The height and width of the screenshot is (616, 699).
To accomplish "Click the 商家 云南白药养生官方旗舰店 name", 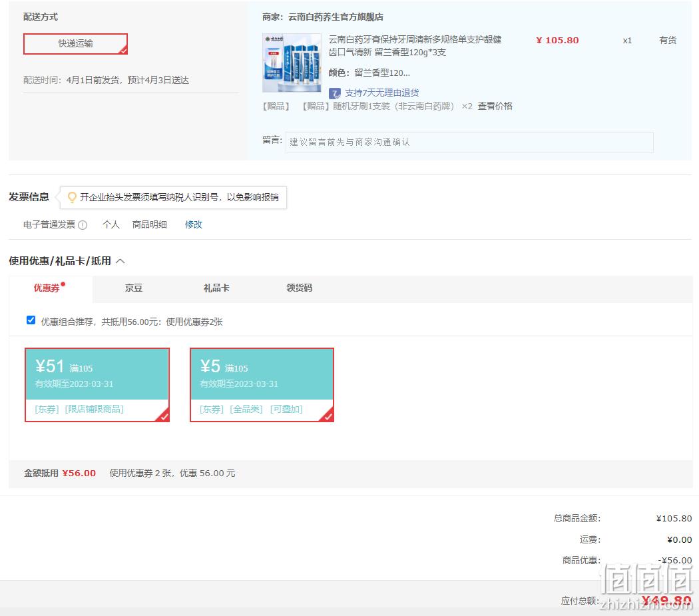I will pos(336,17).
